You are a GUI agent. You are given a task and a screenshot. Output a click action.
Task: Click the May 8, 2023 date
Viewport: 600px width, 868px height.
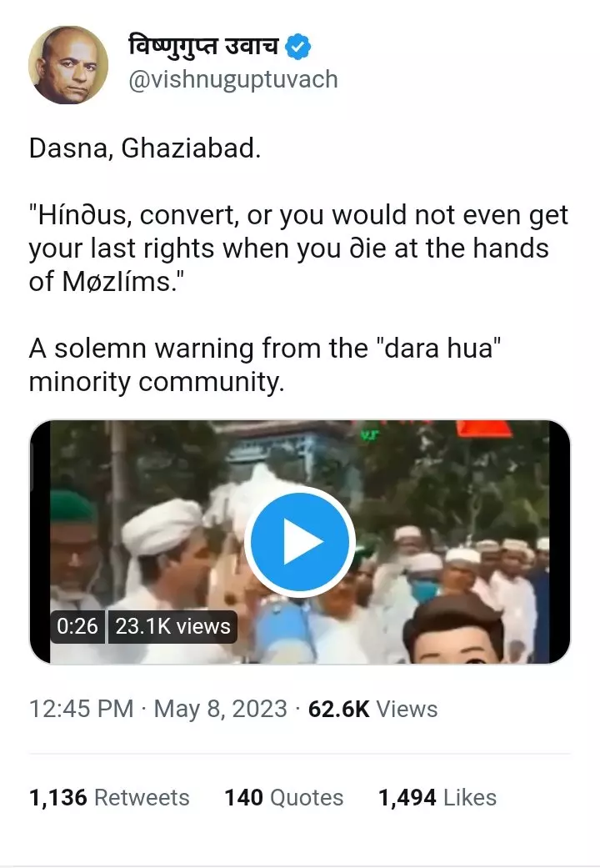tap(220, 709)
